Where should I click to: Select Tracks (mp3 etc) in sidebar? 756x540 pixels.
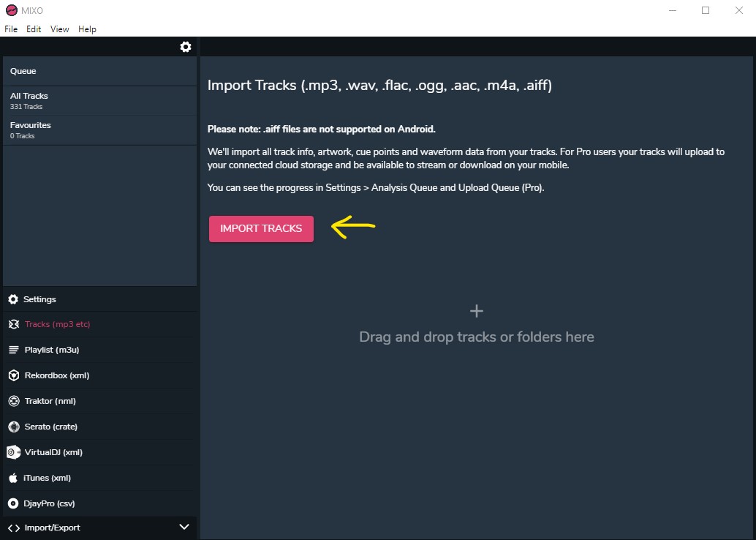coord(57,324)
